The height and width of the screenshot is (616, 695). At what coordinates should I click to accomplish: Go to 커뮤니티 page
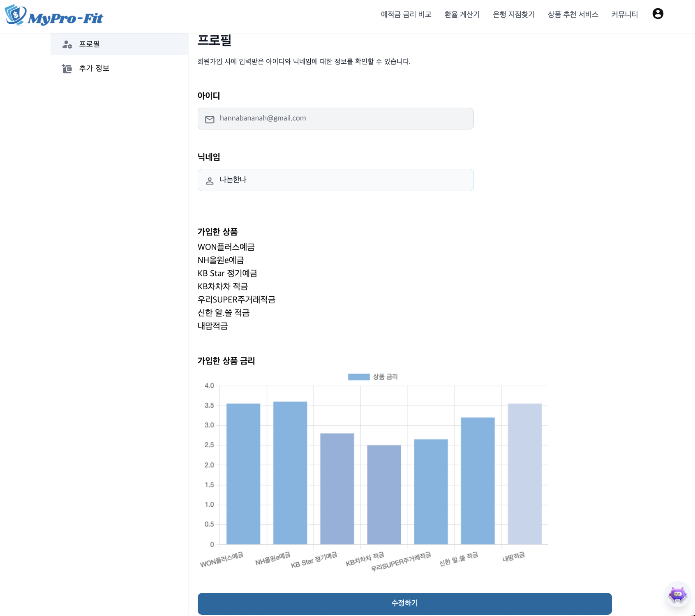pos(624,14)
